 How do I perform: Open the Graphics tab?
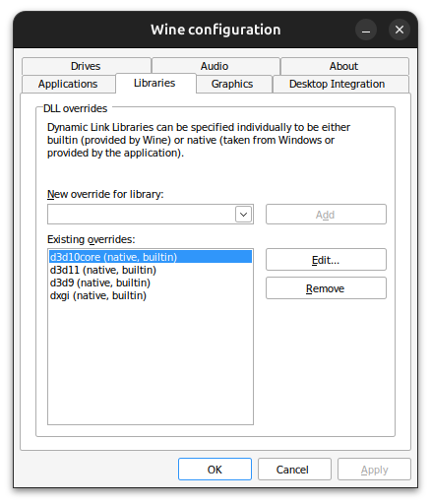click(232, 84)
